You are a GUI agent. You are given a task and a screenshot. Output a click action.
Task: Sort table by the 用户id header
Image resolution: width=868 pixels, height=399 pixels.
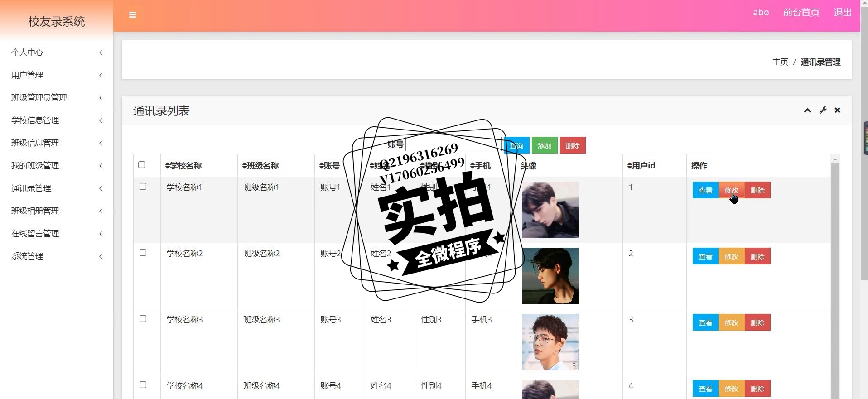[641, 166]
